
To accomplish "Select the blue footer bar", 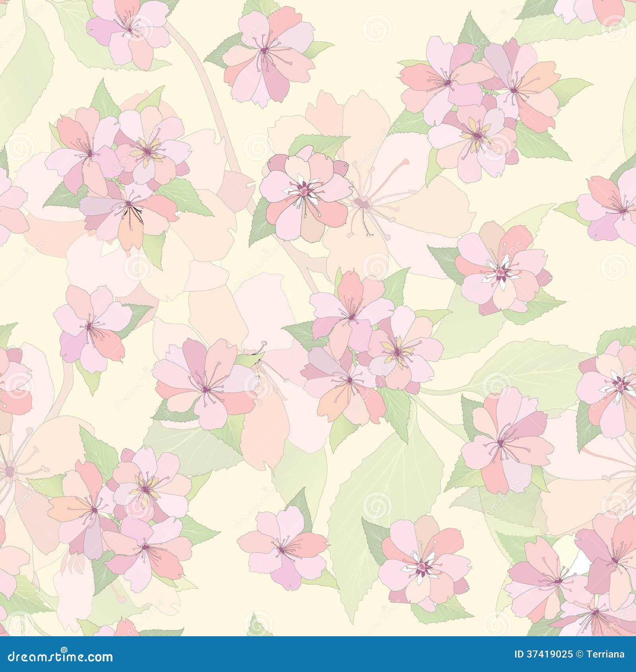I will point(318,658).
